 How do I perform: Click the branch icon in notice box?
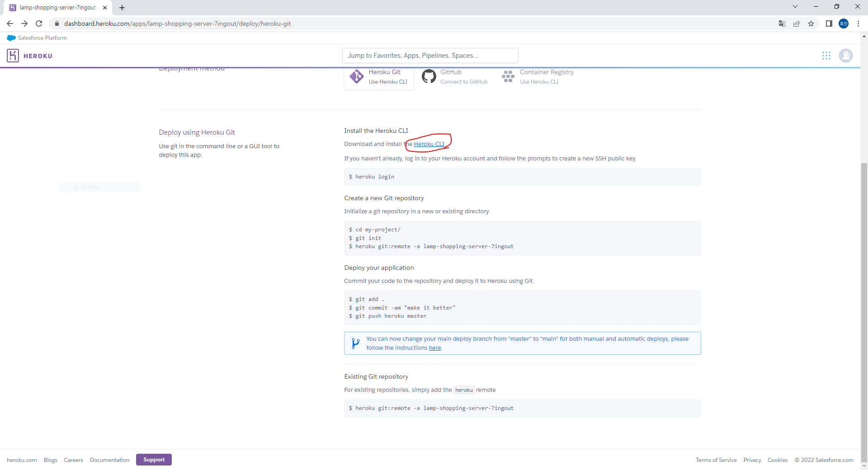[x=356, y=343]
